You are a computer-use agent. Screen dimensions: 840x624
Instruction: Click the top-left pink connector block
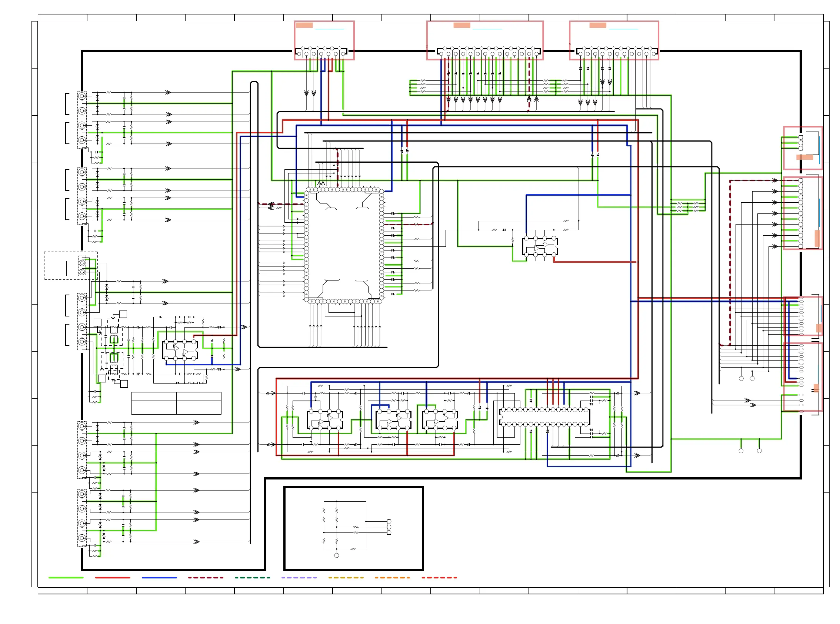[324, 40]
